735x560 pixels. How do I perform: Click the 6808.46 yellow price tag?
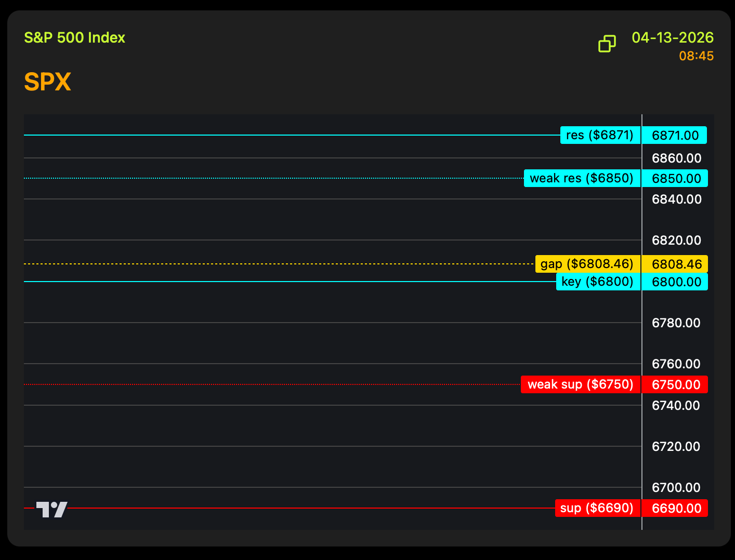point(675,264)
